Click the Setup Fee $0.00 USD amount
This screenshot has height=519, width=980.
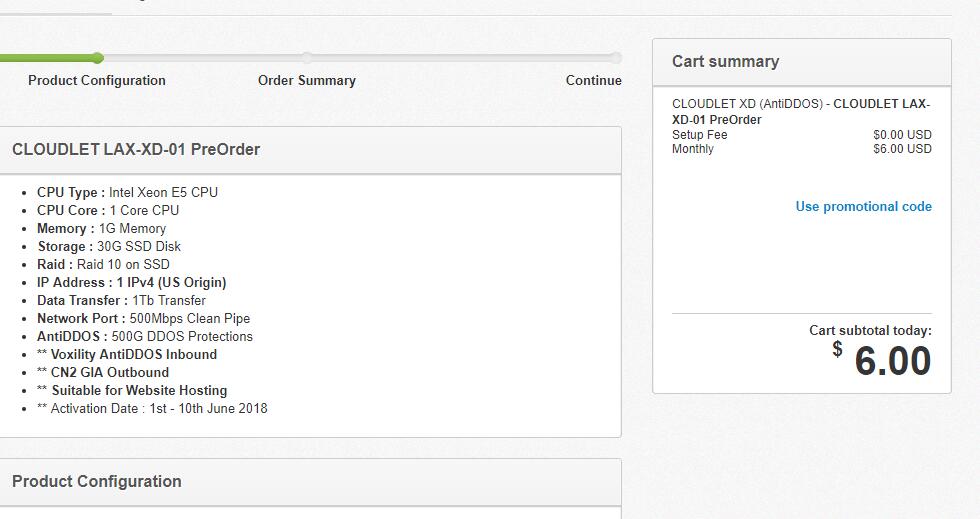[x=901, y=135]
